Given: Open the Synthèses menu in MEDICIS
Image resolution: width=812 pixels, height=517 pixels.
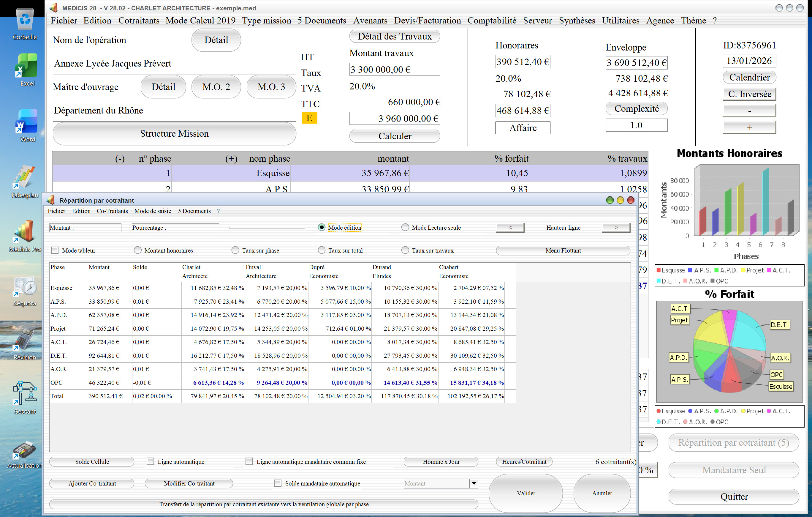Looking at the screenshot, I should (x=577, y=21).
